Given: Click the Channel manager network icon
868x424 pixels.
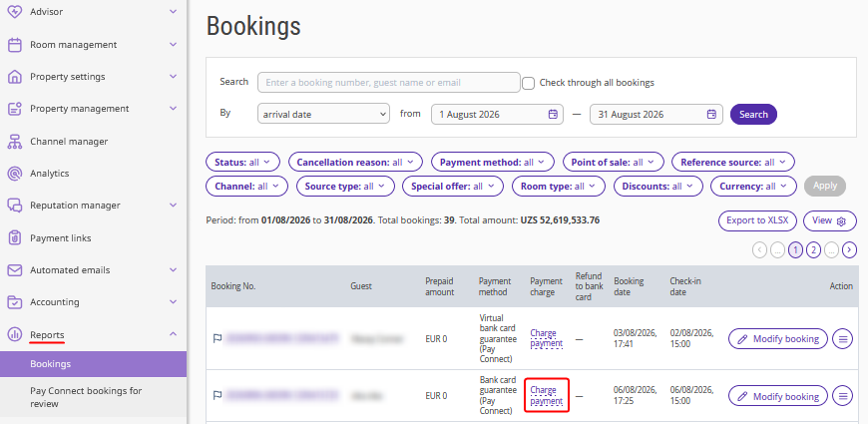Looking at the screenshot, I should [x=15, y=141].
